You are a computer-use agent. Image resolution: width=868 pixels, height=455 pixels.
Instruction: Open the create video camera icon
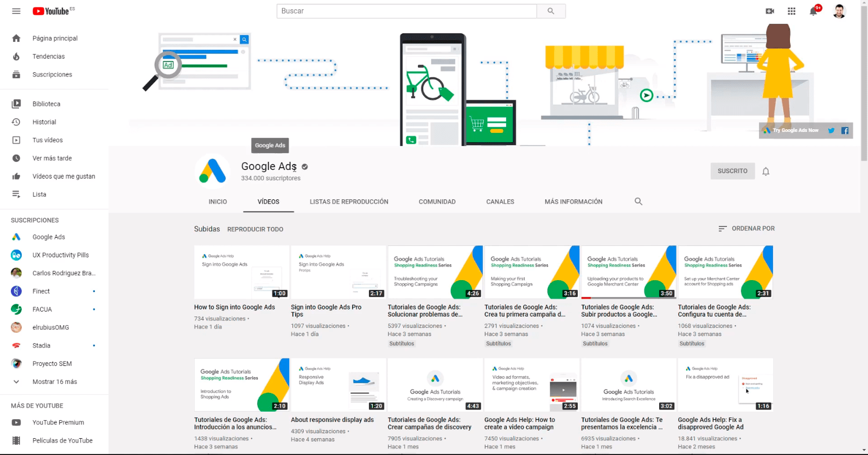pos(770,11)
